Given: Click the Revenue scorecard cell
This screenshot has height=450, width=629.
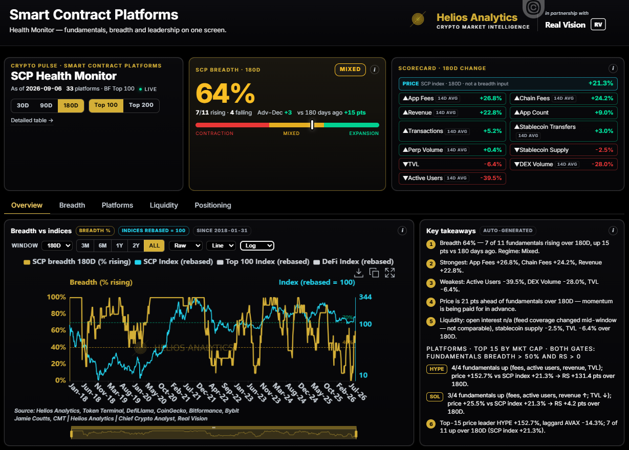Looking at the screenshot, I should [452, 113].
